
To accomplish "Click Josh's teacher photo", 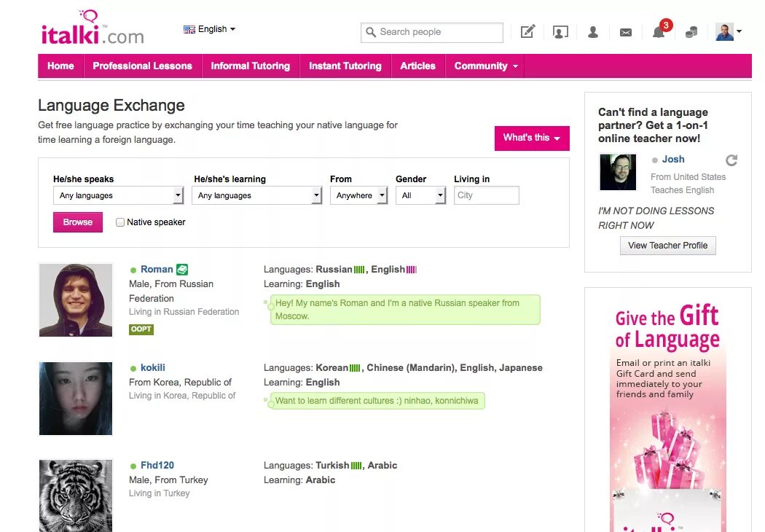I will tap(618, 172).
